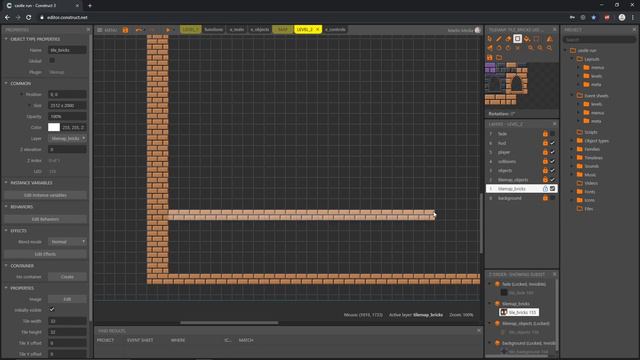The height and width of the screenshot is (360, 640).
Task: Collapse the Instance Variables section
Action: pyautogui.click(x=6, y=182)
